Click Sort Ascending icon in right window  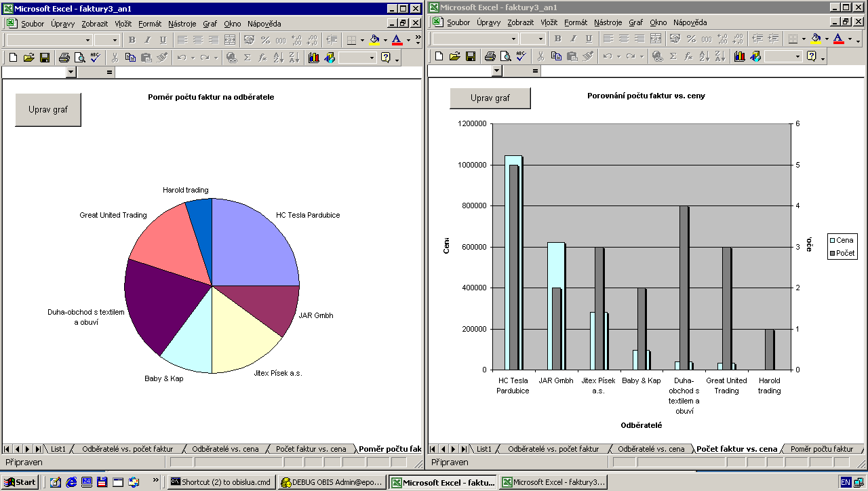[x=705, y=57]
